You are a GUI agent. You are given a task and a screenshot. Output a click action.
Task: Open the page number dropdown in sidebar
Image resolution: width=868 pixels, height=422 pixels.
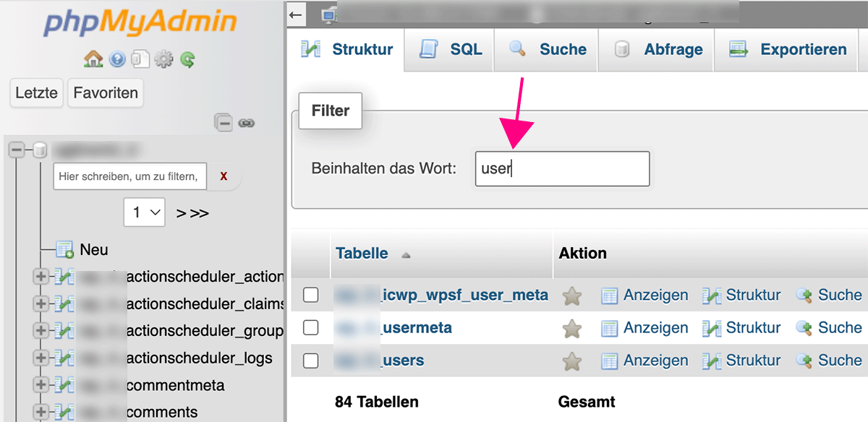pos(145,212)
